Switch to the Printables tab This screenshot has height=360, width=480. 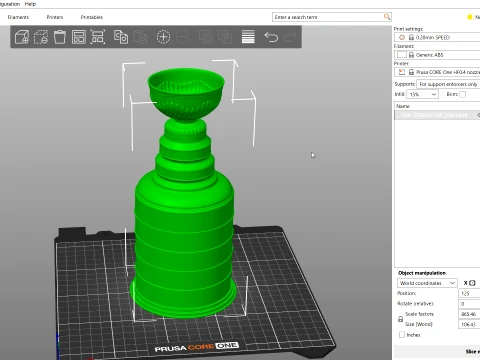click(x=92, y=17)
